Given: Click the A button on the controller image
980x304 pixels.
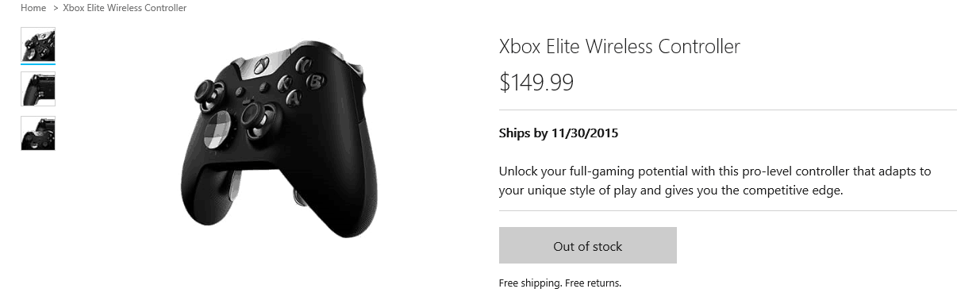Looking at the screenshot, I should click(x=294, y=98).
